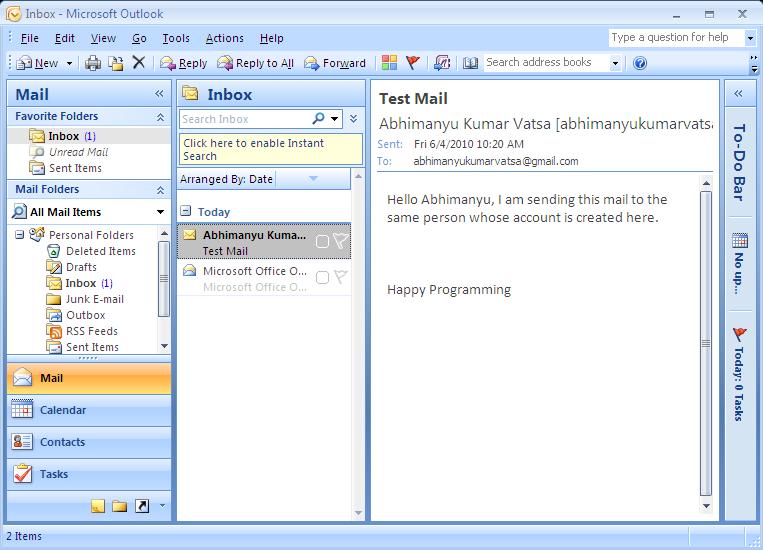Click enable Instant Search notice
Screen dimensions: 763x550
(271, 149)
